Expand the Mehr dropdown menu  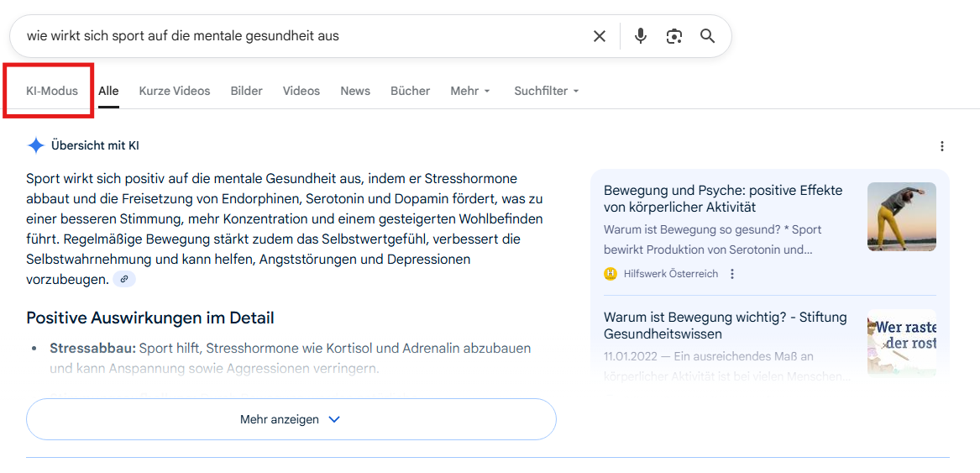[x=470, y=91]
